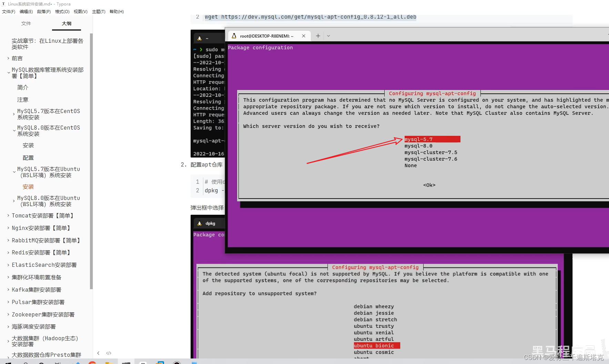Open a new terminal tab with +

317,36
